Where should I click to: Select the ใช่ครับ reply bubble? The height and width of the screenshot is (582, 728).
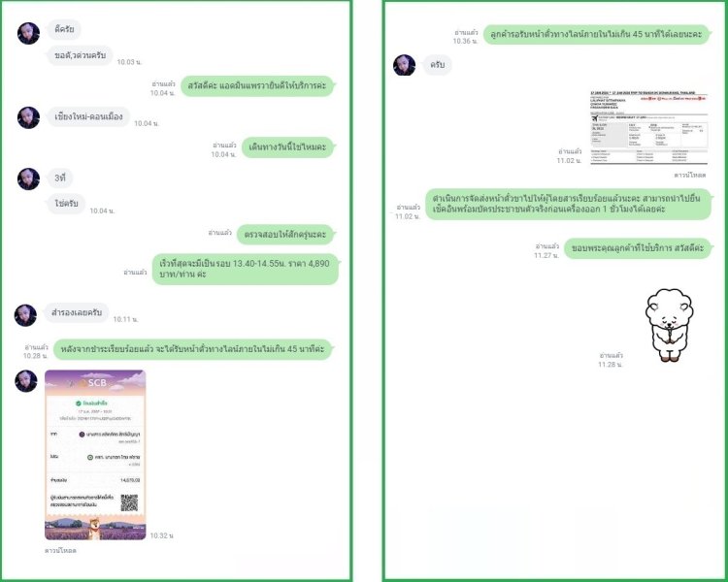coord(66,204)
